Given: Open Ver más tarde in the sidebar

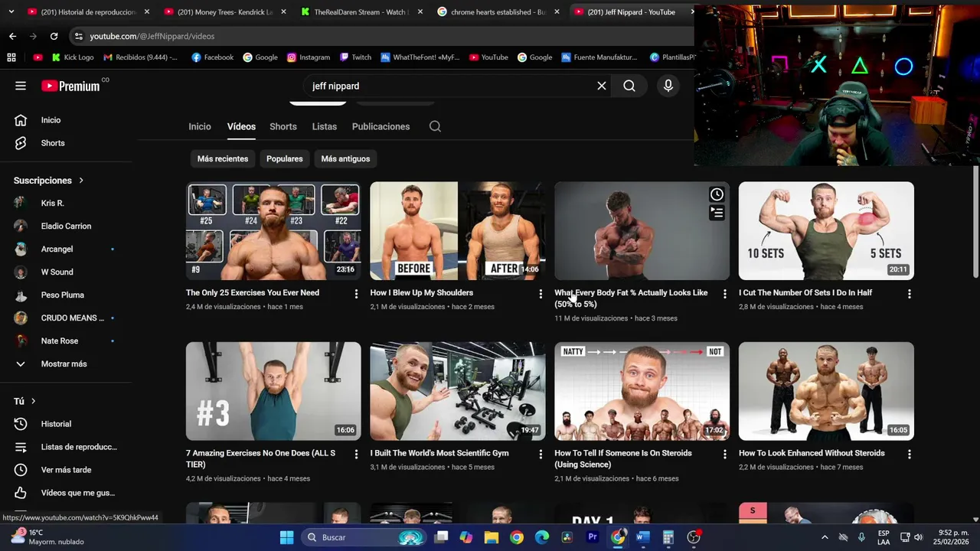Looking at the screenshot, I should point(66,470).
